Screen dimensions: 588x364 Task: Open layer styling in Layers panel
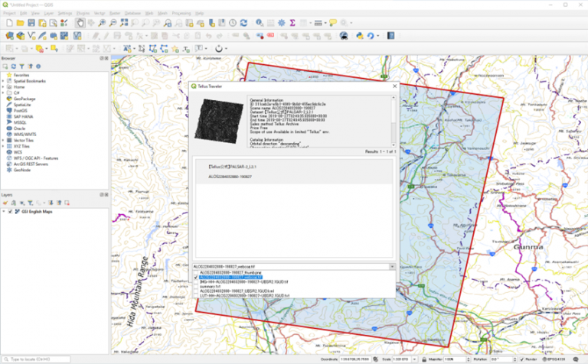pos(5,203)
